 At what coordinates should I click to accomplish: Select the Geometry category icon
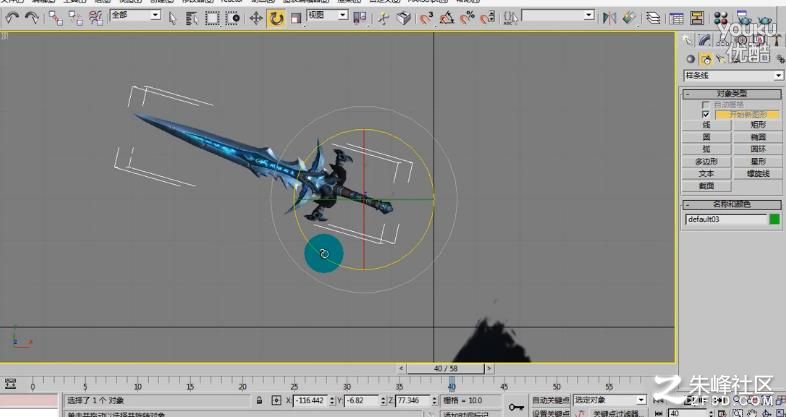691,59
